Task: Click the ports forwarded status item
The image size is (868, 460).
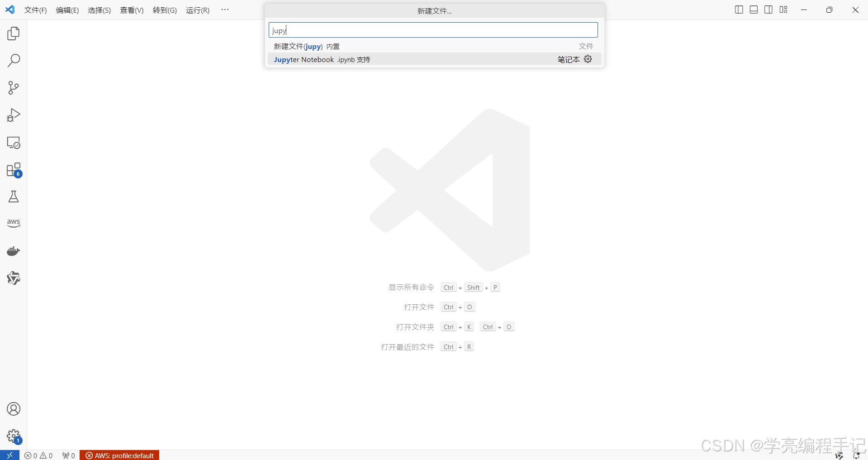Action: coord(69,455)
